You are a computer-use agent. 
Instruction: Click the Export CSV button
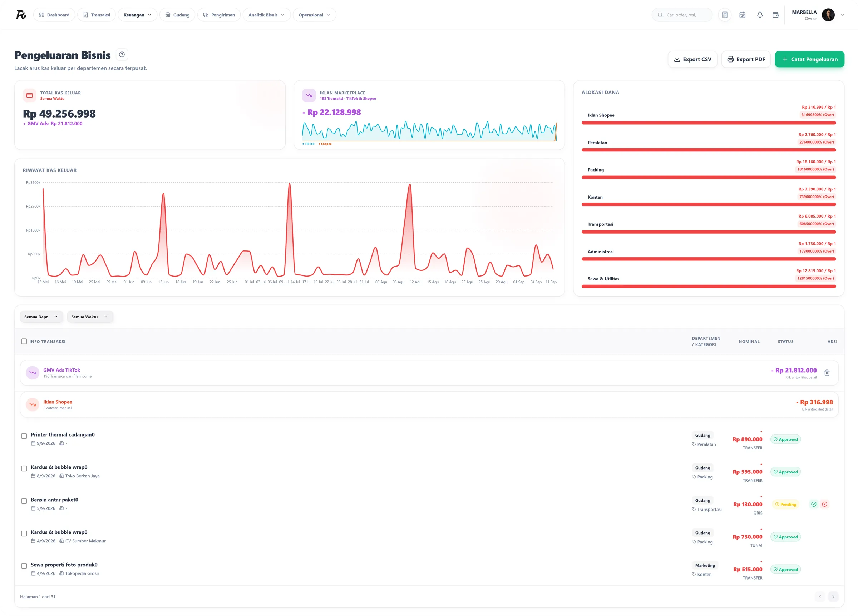692,59
